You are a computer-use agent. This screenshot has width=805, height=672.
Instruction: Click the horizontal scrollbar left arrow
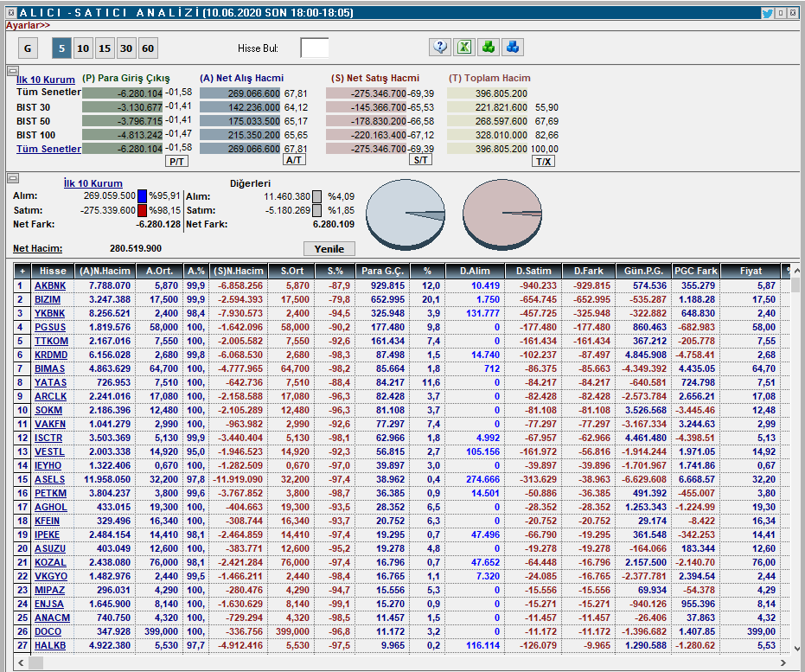click(x=21, y=662)
